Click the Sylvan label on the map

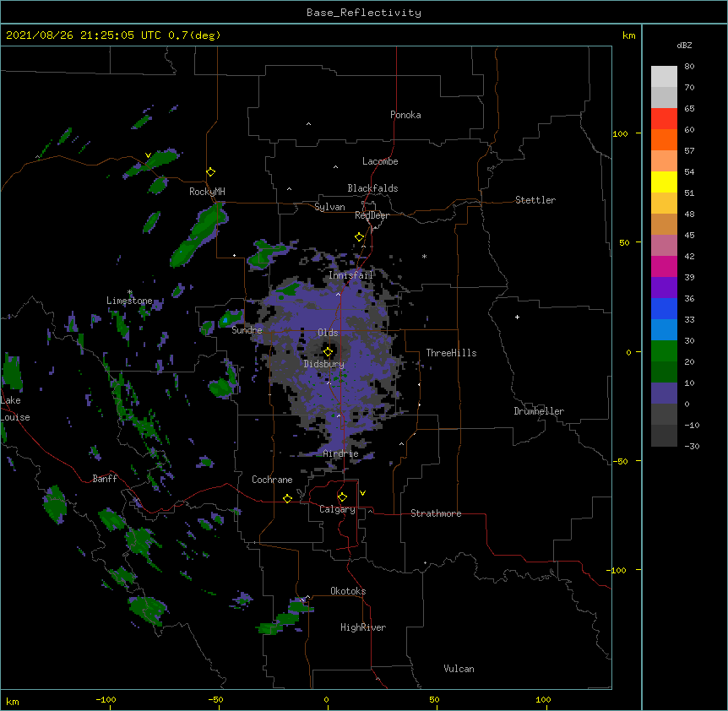pos(329,207)
